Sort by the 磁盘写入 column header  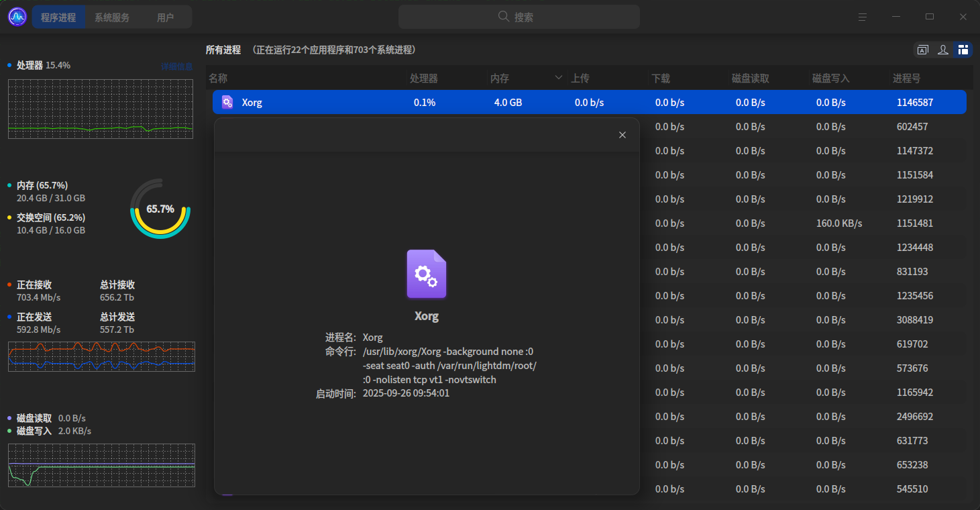[x=849, y=79]
